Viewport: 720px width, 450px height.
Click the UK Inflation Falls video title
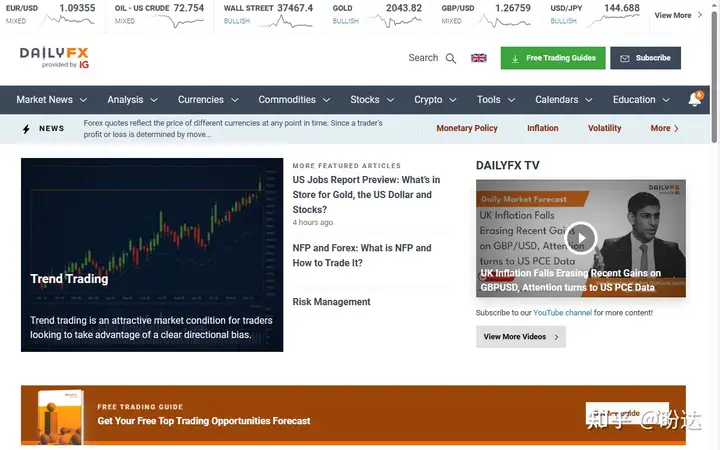coord(570,280)
